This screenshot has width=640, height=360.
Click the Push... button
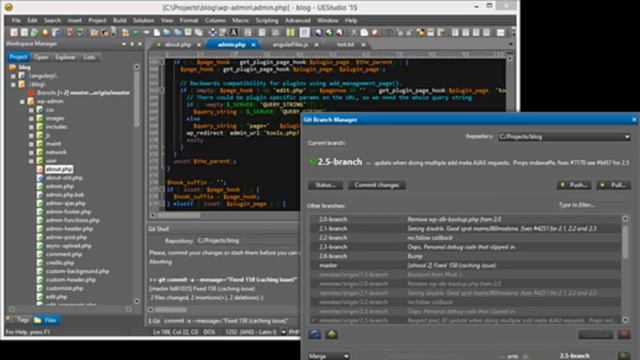point(574,185)
